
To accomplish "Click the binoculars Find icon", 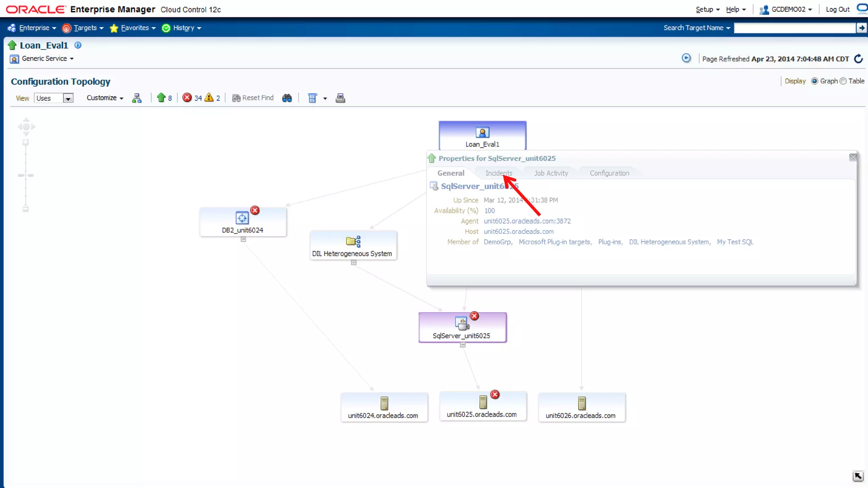I will point(287,98).
